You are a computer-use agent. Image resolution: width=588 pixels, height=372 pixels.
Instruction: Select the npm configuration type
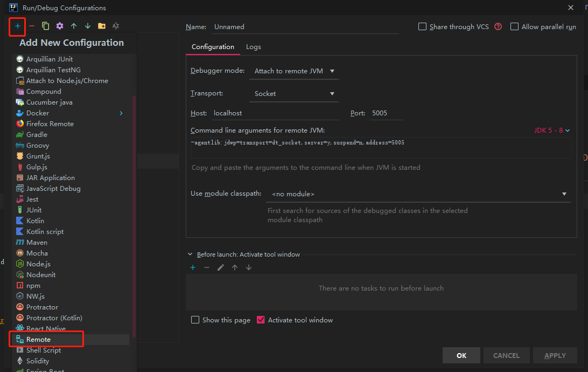[71, 286]
